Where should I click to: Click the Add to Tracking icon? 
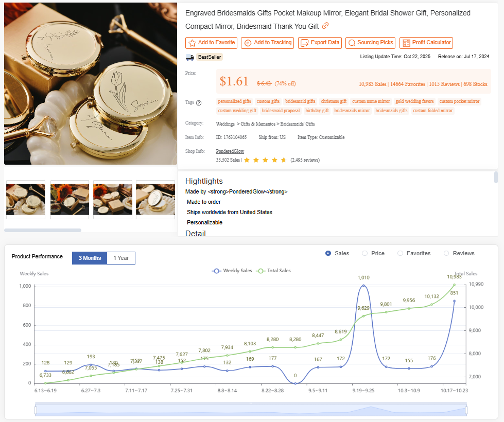click(249, 43)
